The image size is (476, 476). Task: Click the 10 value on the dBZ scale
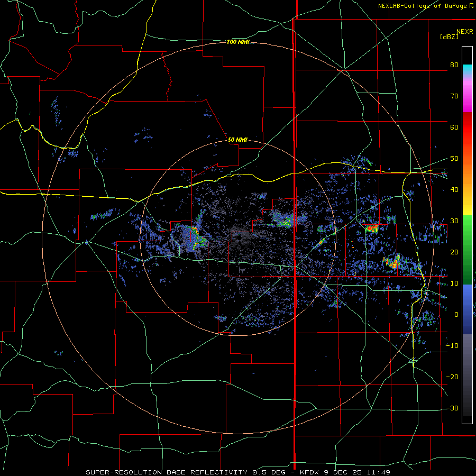[454, 283]
